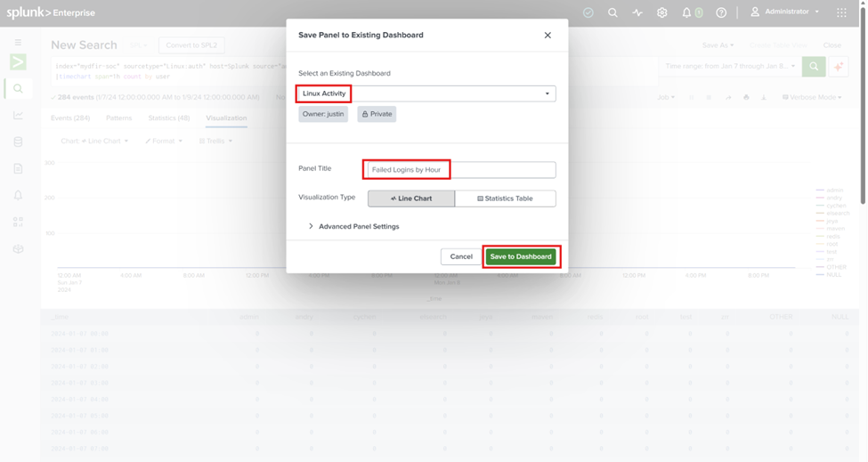The image size is (868, 462).
Task: Click the Save to Dashboard button
Action: pyautogui.click(x=521, y=256)
